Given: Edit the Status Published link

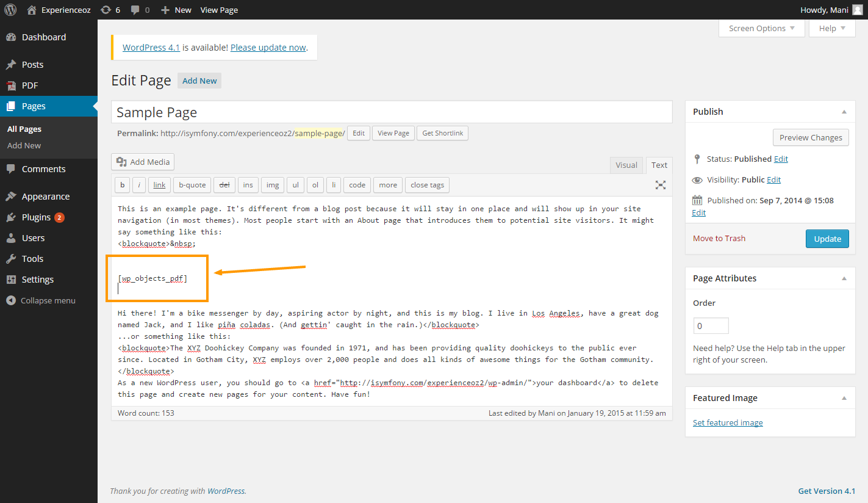Looking at the screenshot, I should point(781,159).
